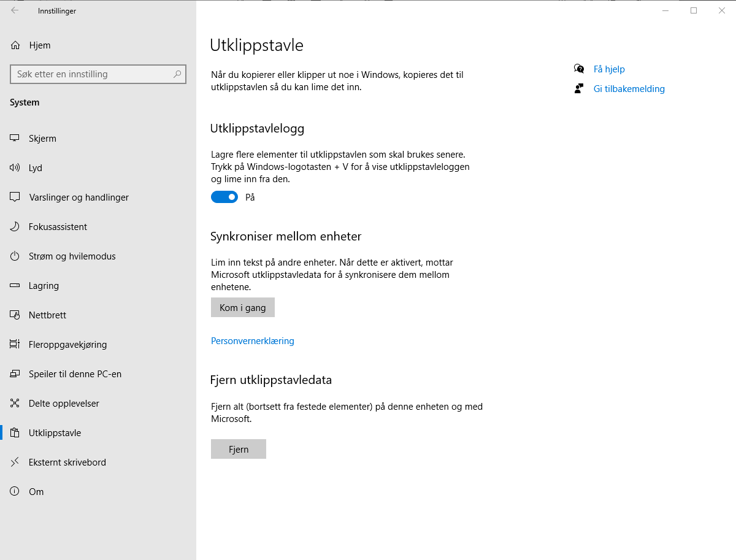Click the Lyd speaker icon

[14, 167]
